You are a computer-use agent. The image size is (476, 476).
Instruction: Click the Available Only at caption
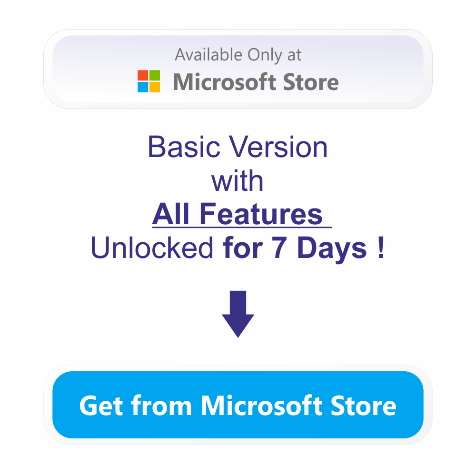point(238,55)
